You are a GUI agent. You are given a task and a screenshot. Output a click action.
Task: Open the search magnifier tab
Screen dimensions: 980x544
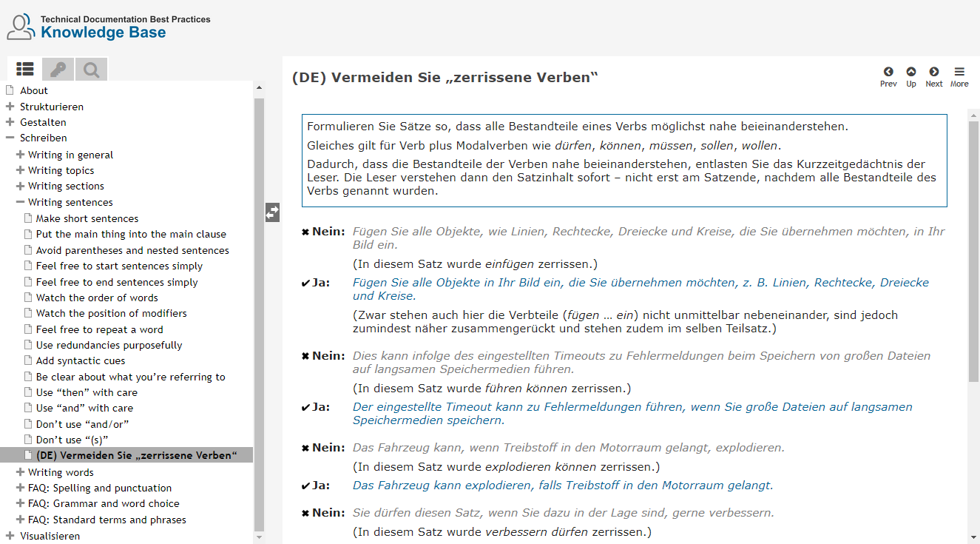tap(91, 70)
